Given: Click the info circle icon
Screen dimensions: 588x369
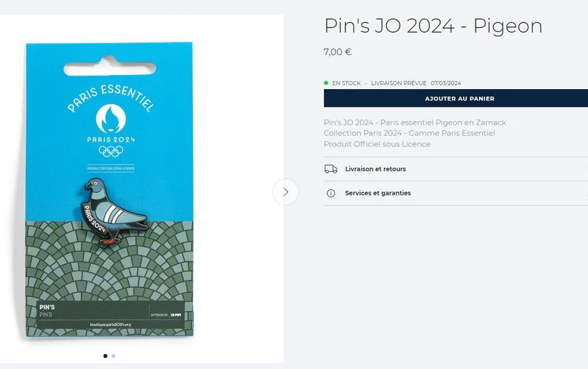Looking at the screenshot, I should [331, 193].
